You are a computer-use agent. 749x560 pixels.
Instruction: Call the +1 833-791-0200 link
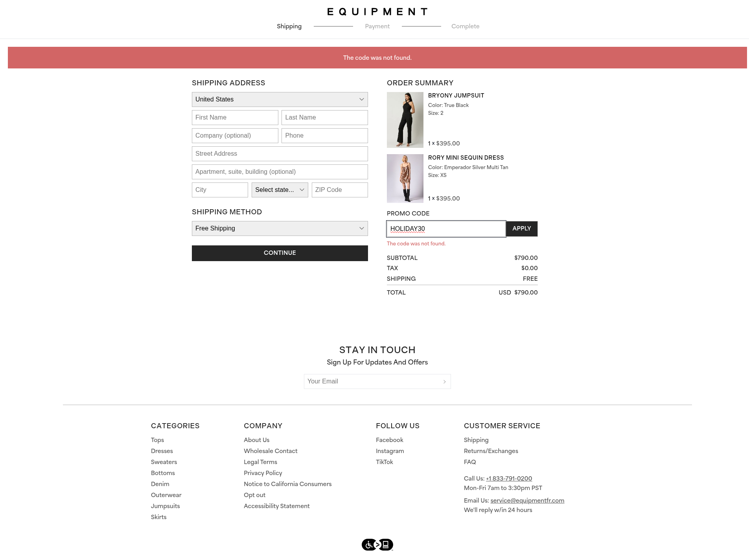(x=509, y=479)
